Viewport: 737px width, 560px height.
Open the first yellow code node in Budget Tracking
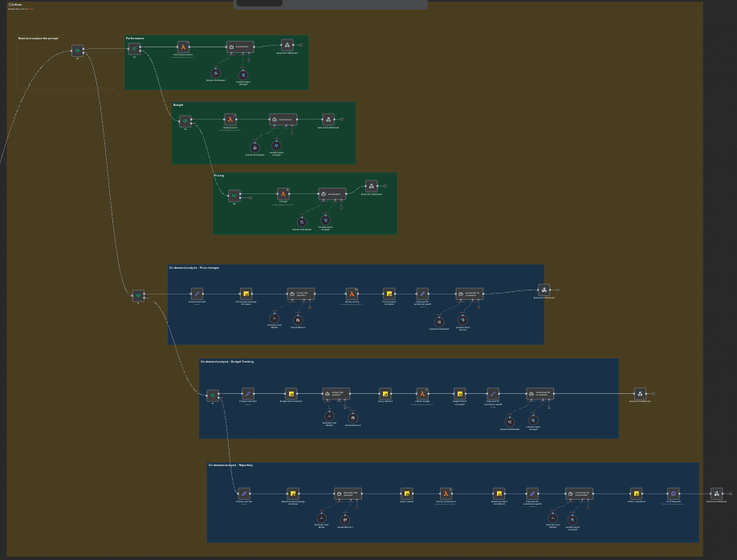pyautogui.click(x=291, y=393)
